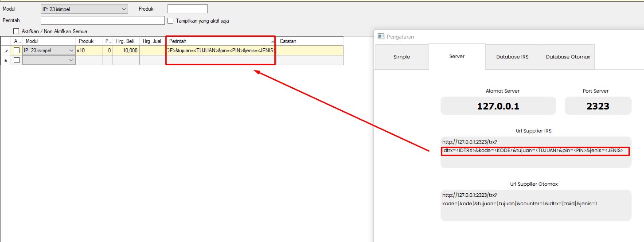Open the Modul dropdown in the empty row
The width and height of the screenshot is (644, 242).
click(x=71, y=60)
